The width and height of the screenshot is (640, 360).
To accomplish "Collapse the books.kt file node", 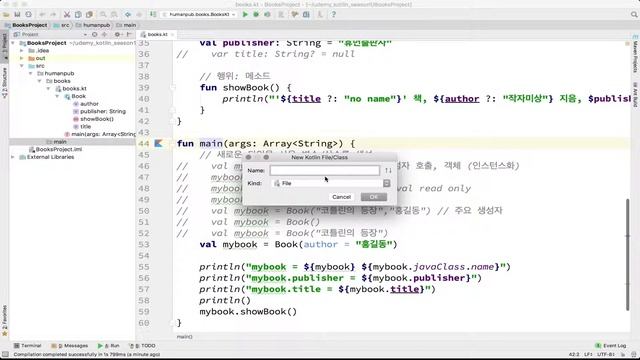I will (48, 89).
